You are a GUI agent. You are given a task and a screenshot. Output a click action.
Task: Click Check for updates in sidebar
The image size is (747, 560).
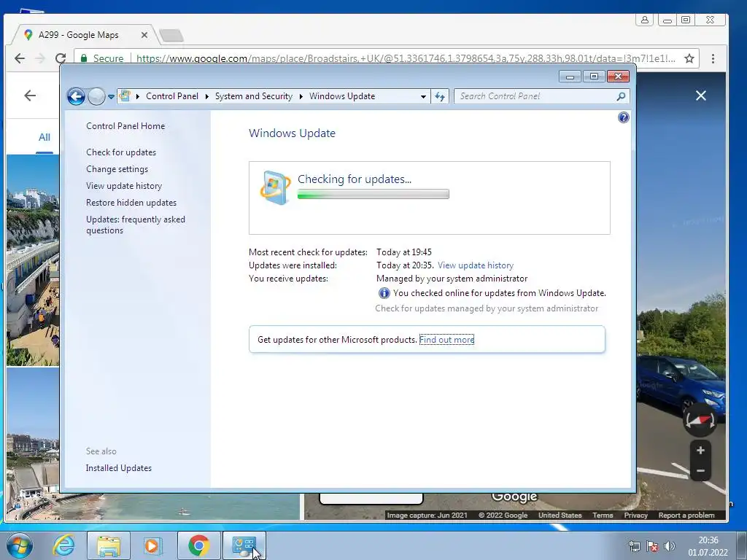pos(121,152)
